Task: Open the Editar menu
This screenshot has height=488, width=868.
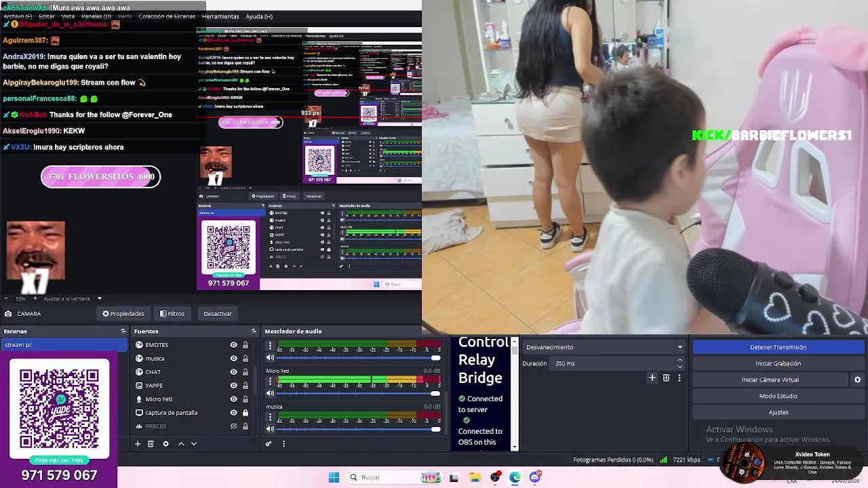Action: point(47,16)
